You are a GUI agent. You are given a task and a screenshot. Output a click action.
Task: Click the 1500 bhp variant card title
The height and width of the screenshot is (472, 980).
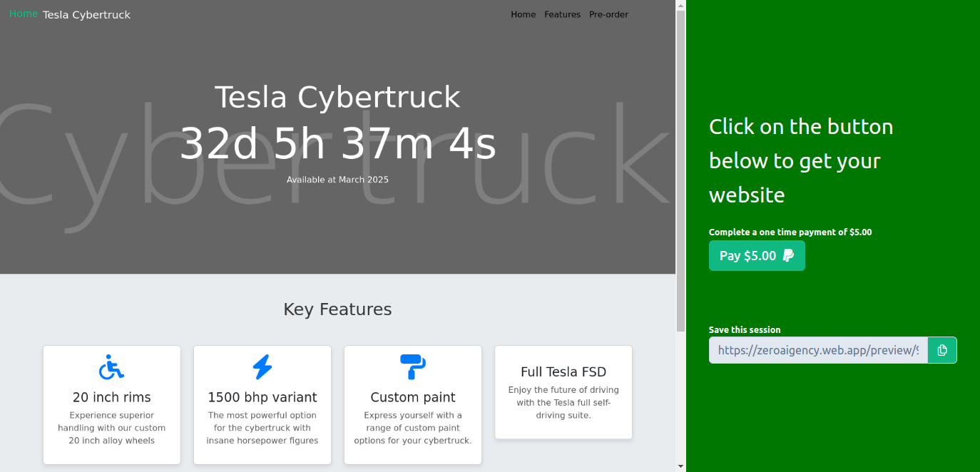pos(262,397)
